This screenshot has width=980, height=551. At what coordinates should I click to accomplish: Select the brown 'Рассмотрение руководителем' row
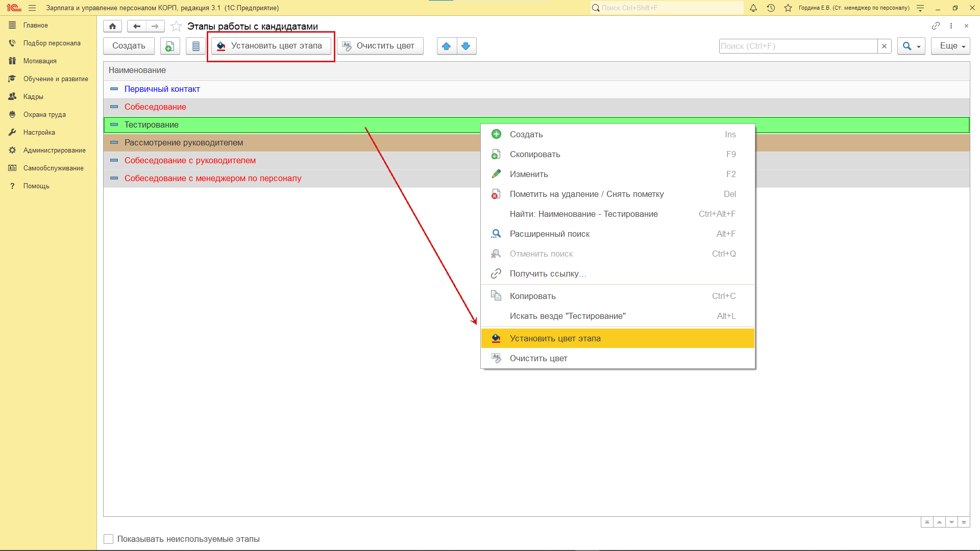[184, 142]
